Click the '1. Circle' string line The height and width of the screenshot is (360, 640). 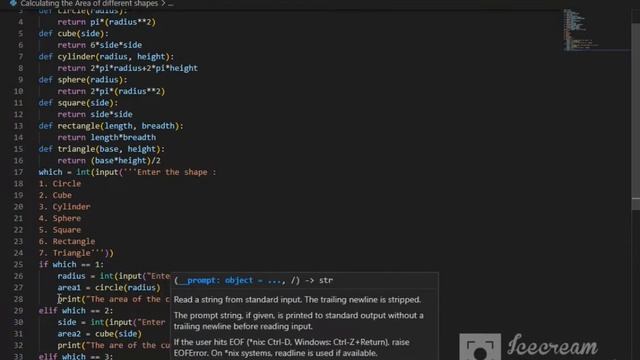click(60, 184)
